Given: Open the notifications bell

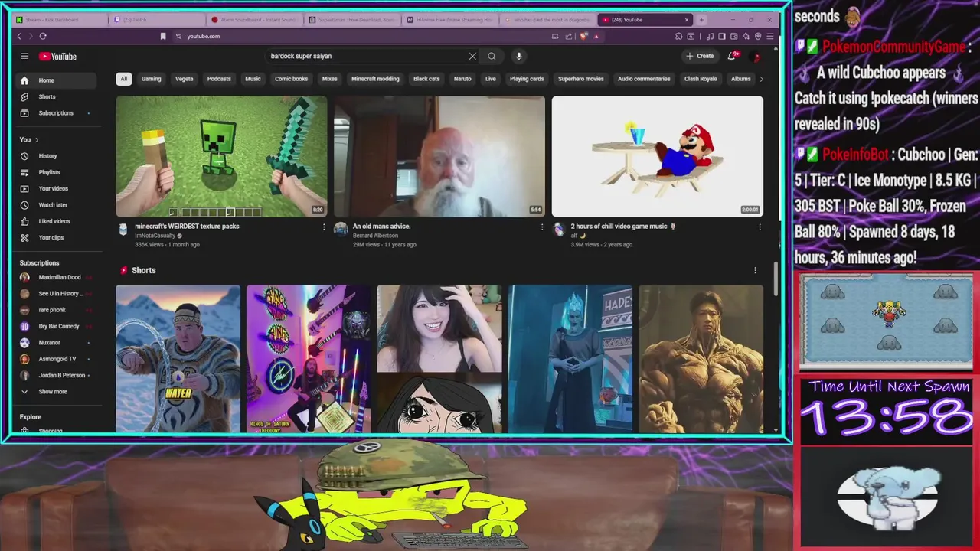Looking at the screenshot, I should point(732,56).
